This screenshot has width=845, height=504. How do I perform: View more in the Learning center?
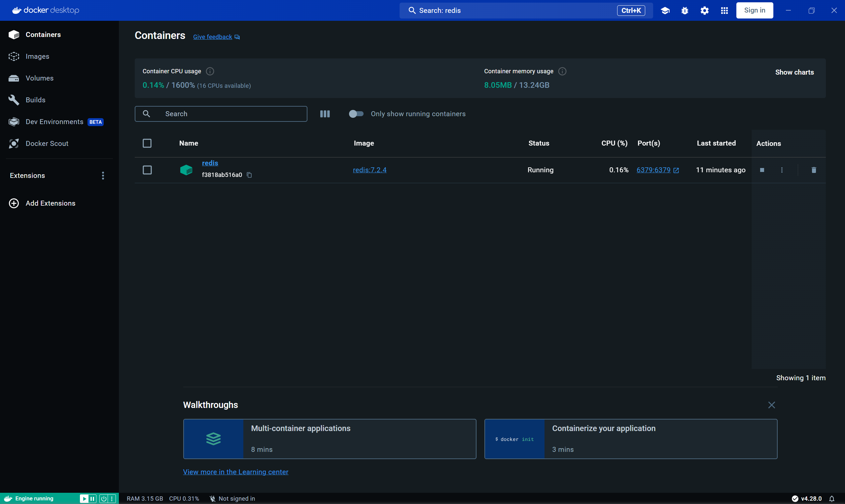tap(235, 472)
